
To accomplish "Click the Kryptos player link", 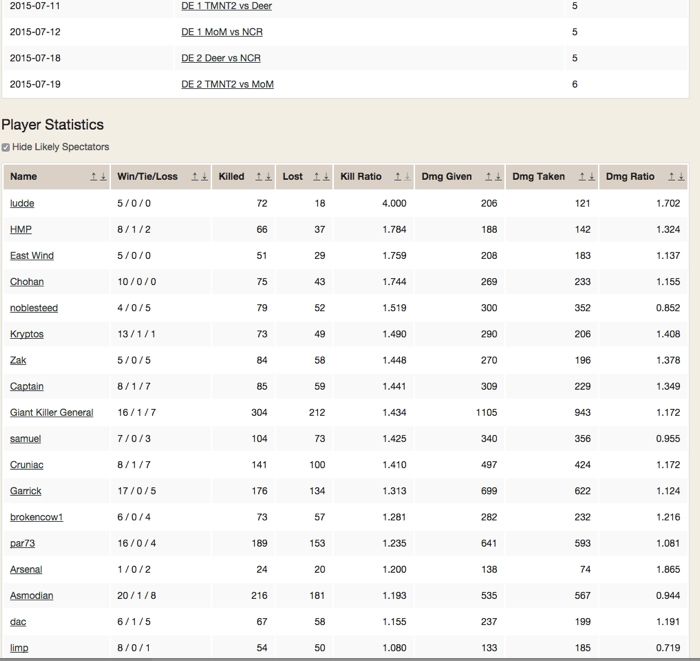I will [x=27, y=334].
